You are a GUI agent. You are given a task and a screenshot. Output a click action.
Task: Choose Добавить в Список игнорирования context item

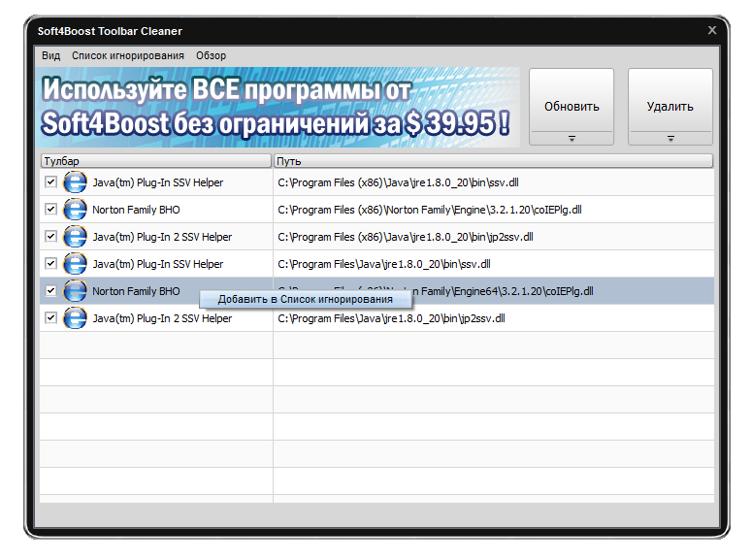[x=305, y=299]
